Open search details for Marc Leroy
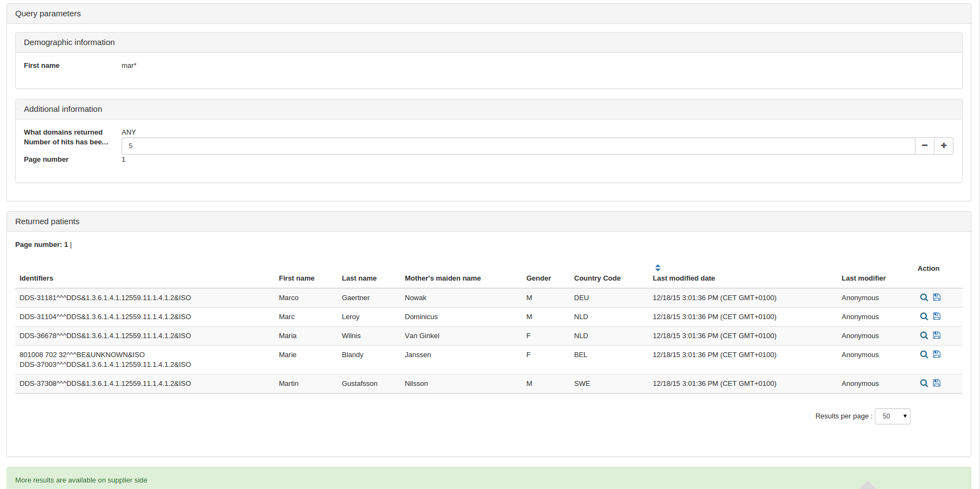980x489 pixels. 924,316
